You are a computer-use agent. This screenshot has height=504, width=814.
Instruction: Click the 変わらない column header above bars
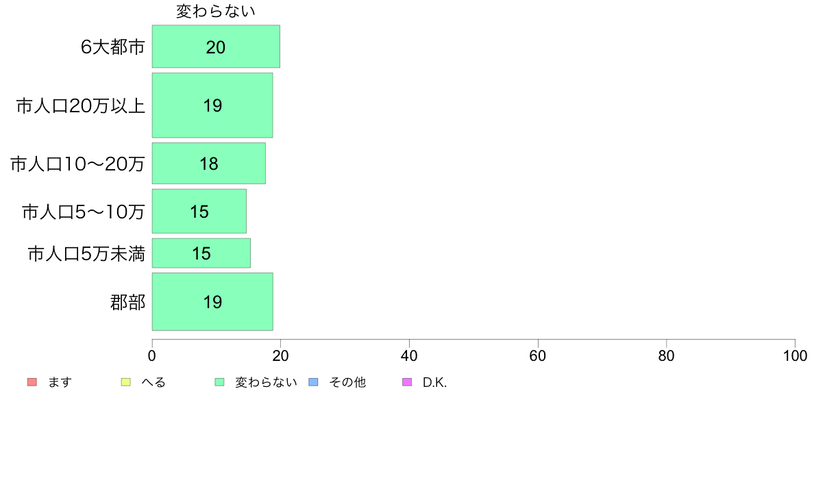pyautogui.click(x=215, y=11)
